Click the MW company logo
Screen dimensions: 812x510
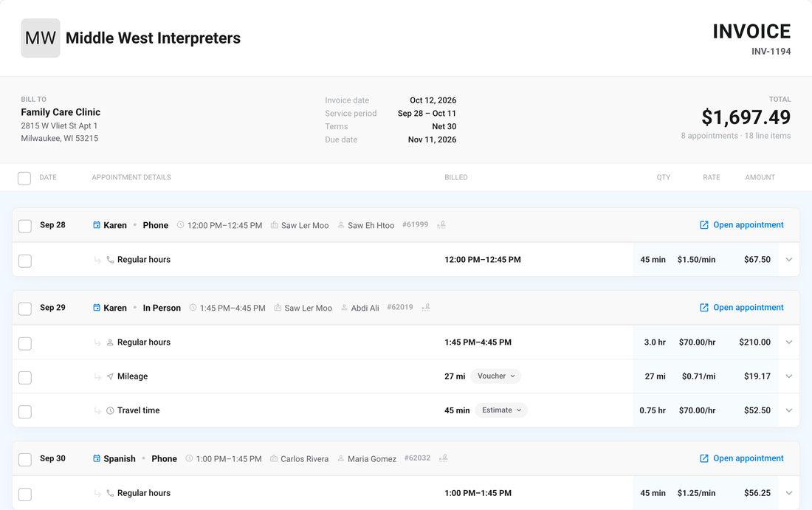41,38
